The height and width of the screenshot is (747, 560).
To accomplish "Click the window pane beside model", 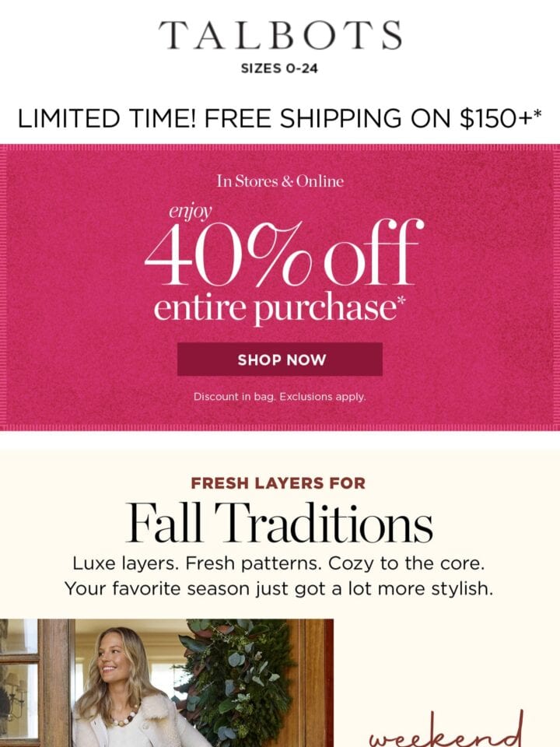I will click(19, 700).
